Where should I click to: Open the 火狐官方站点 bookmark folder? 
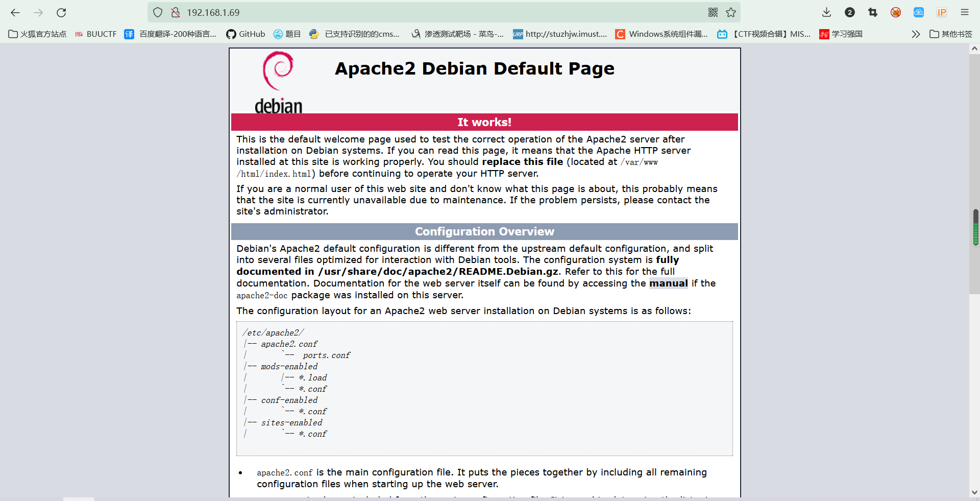click(38, 34)
